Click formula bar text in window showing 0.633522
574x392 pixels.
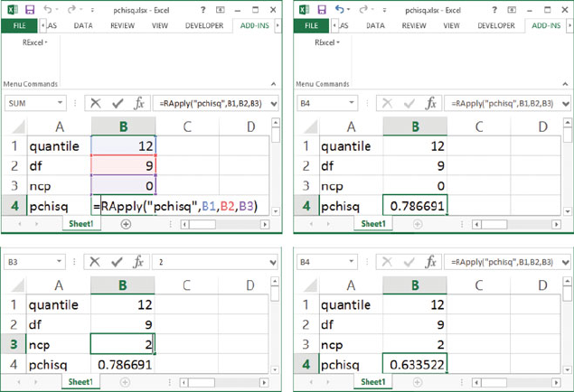[x=503, y=262]
